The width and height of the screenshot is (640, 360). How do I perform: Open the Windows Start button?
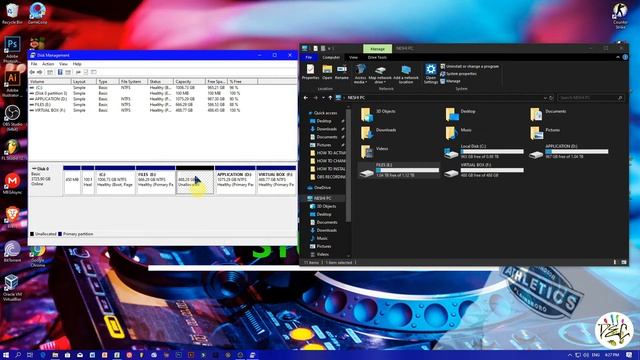click(x=6, y=355)
